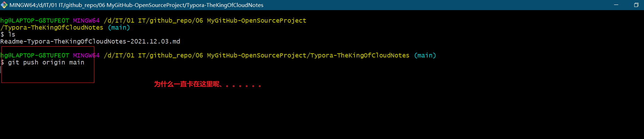The width and height of the screenshot is (644, 139).
Task: Click the word 'origin' in the git command
Action: coord(54,62)
